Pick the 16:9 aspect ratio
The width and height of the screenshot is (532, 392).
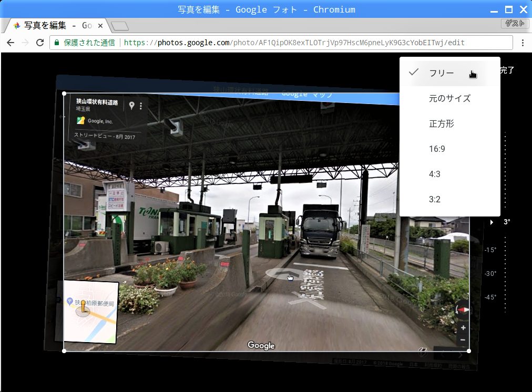tap(449, 149)
